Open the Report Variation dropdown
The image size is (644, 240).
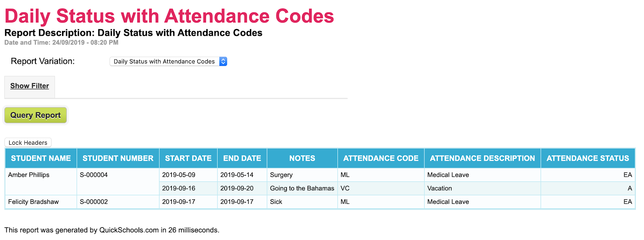point(168,62)
